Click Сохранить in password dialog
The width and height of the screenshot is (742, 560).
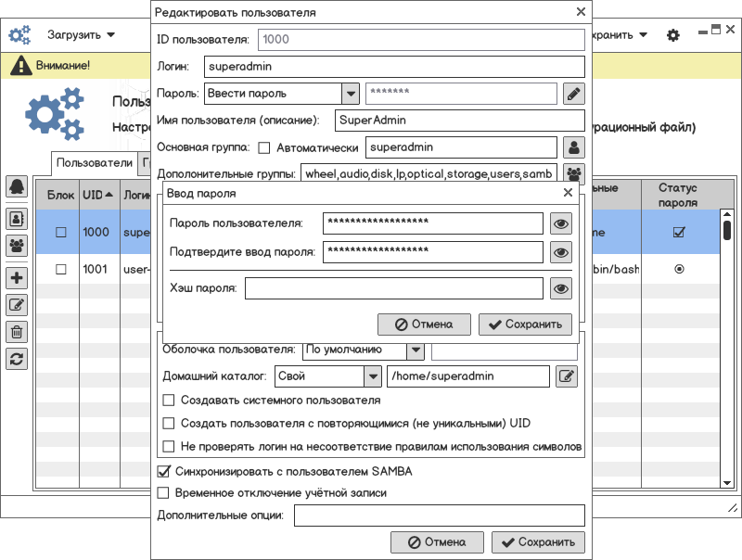(525, 325)
